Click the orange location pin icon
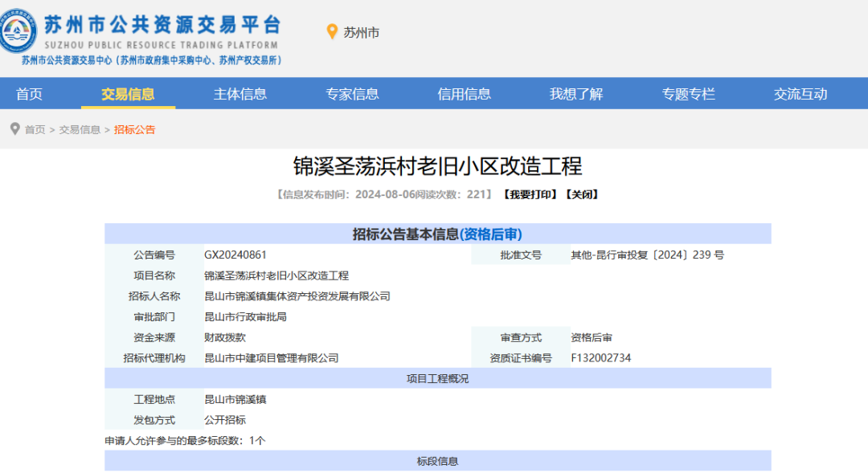The width and height of the screenshot is (868, 473). pyautogui.click(x=332, y=32)
